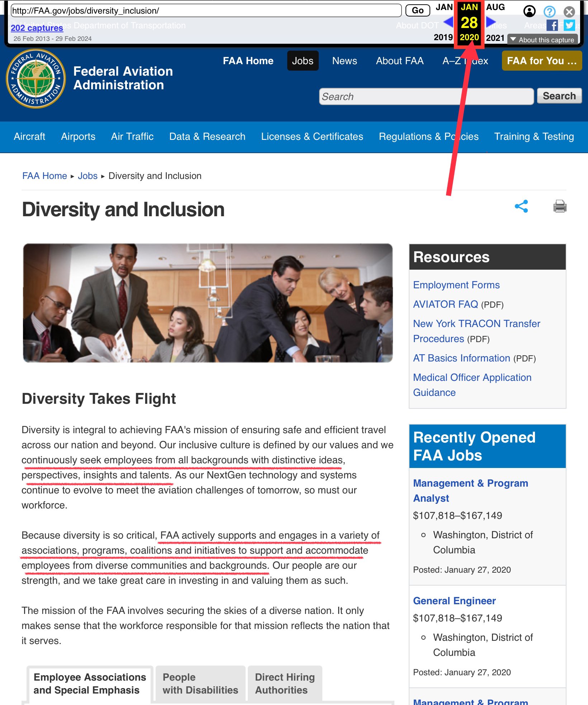Click the share icon beside page title

(x=521, y=206)
